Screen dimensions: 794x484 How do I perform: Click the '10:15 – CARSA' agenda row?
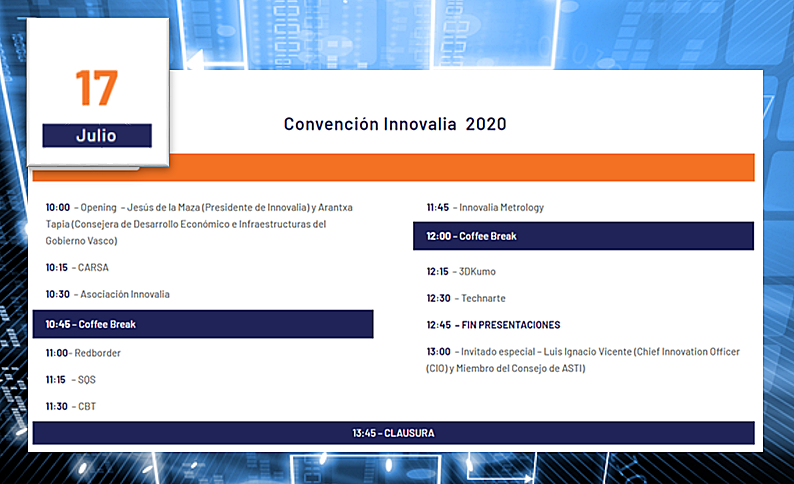pos(77,267)
